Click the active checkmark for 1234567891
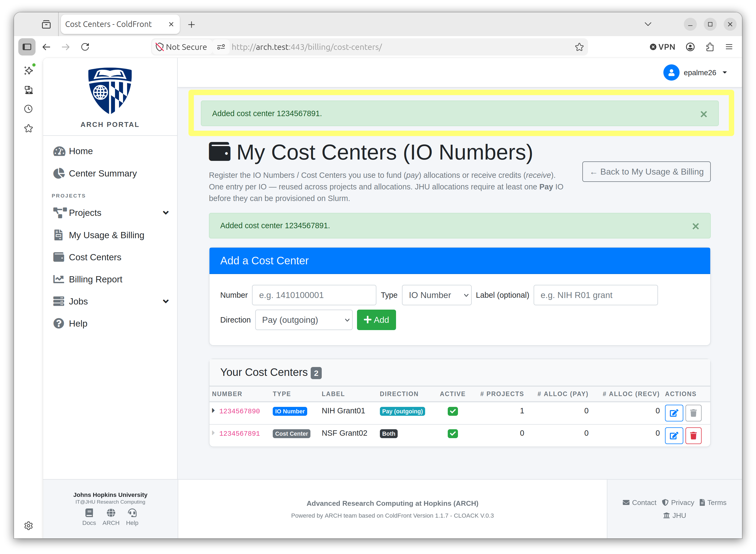Screen dimensions: 756x554 tap(452, 434)
